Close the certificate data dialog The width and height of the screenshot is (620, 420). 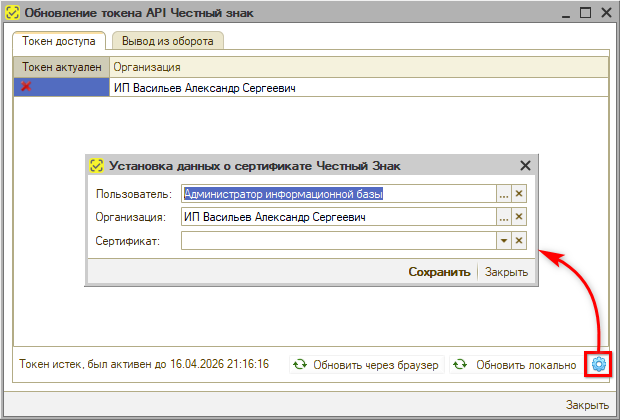point(525,167)
